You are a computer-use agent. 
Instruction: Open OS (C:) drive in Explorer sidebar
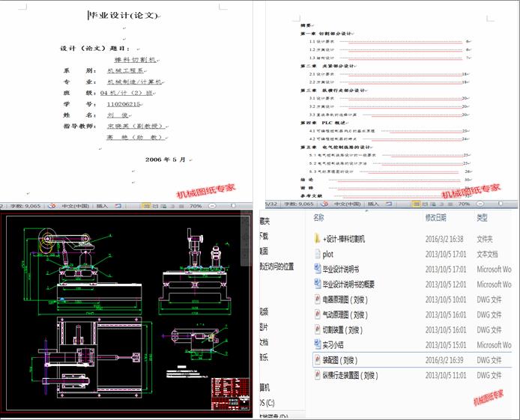[x=267, y=403]
